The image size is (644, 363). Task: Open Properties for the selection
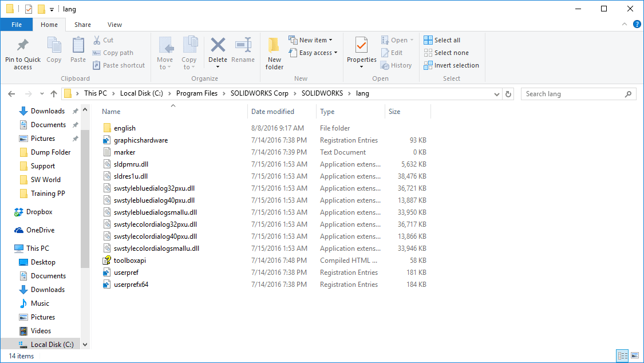tap(361, 52)
